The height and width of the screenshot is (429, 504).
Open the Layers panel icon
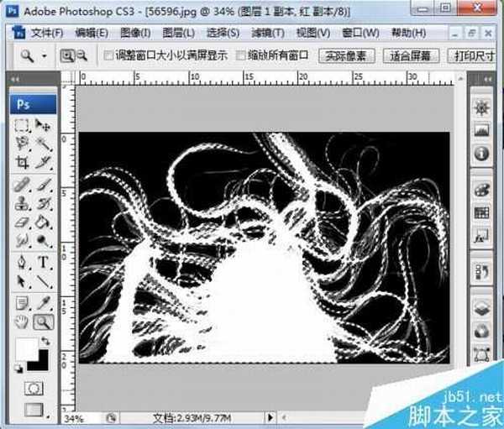481,308
